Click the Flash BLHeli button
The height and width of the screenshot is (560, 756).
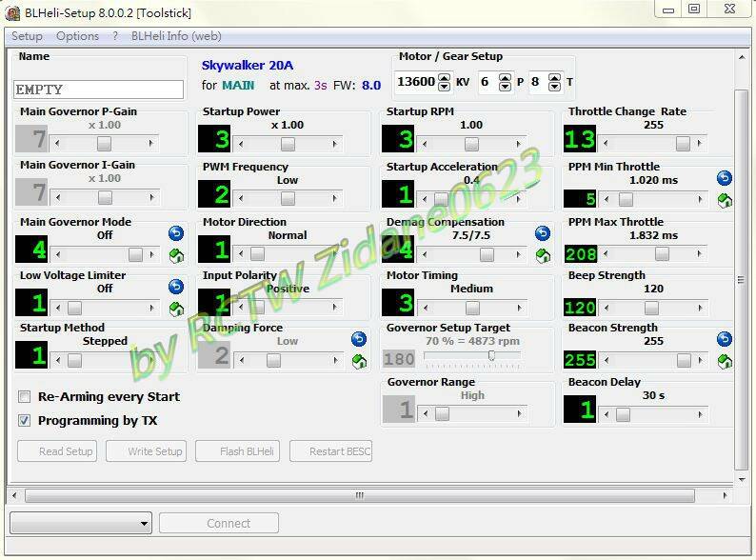point(237,451)
